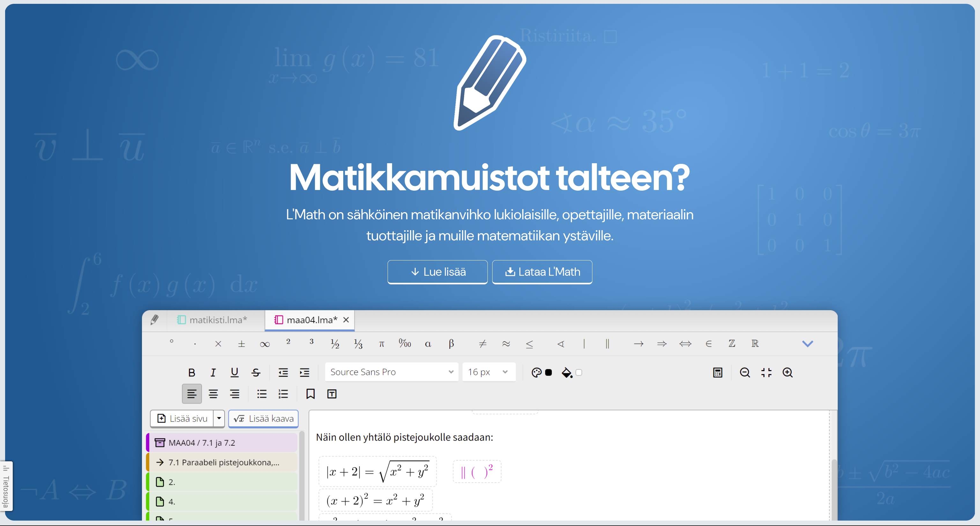Insert the alpha symbol
Image resolution: width=980 pixels, height=526 pixels.
coord(428,344)
